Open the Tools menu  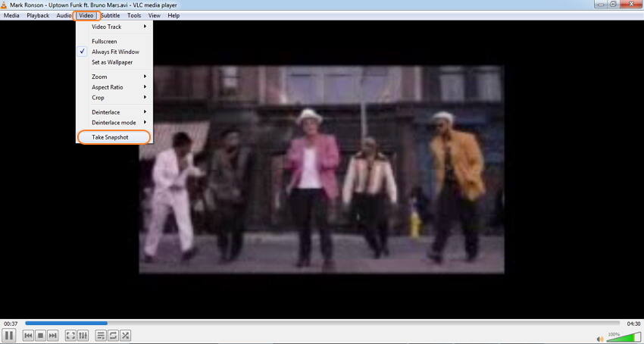coord(134,16)
